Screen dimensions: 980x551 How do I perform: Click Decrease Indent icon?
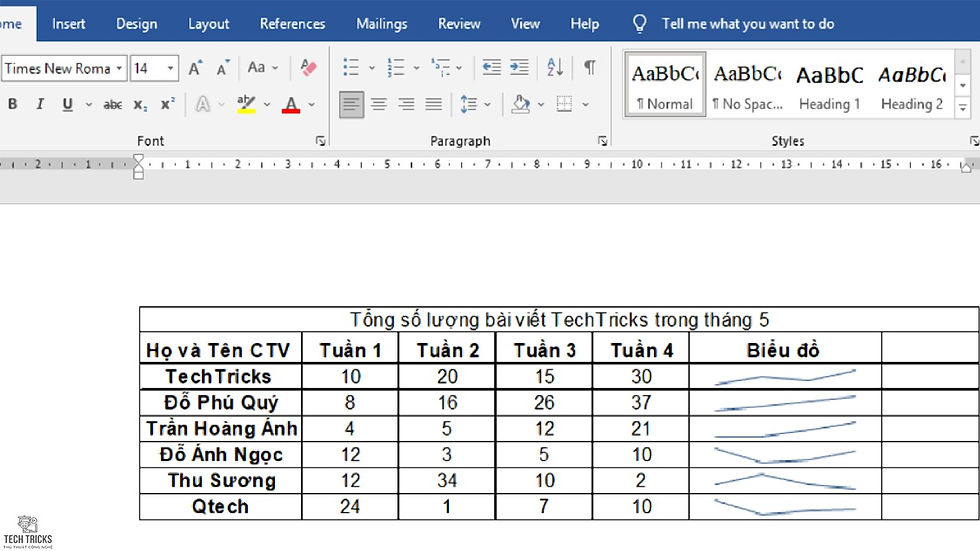[492, 67]
